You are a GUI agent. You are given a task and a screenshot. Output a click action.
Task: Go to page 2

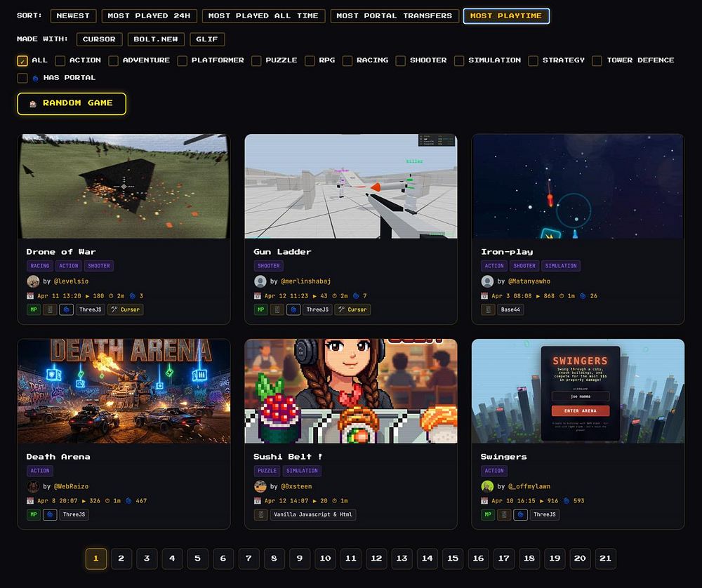click(121, 559)
